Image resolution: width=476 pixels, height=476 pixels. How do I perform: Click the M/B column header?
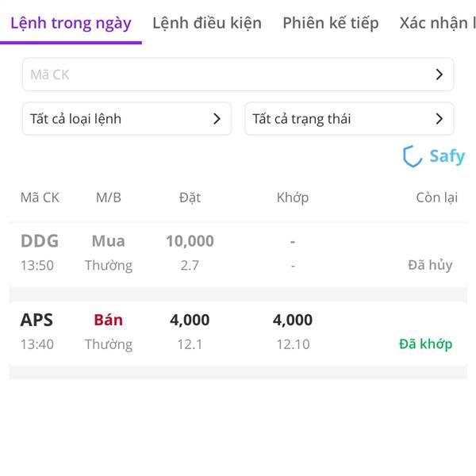coord(109,198)
